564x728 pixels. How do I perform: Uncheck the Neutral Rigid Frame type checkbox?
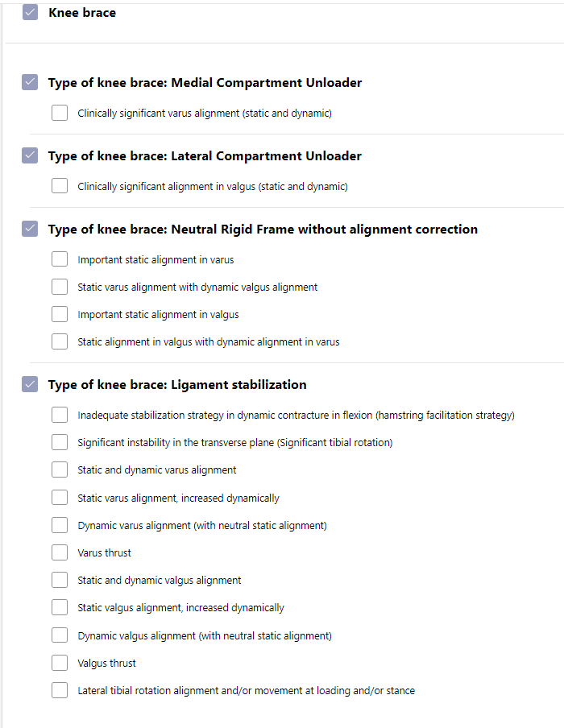pyautogui.click(x=30, y=229)
